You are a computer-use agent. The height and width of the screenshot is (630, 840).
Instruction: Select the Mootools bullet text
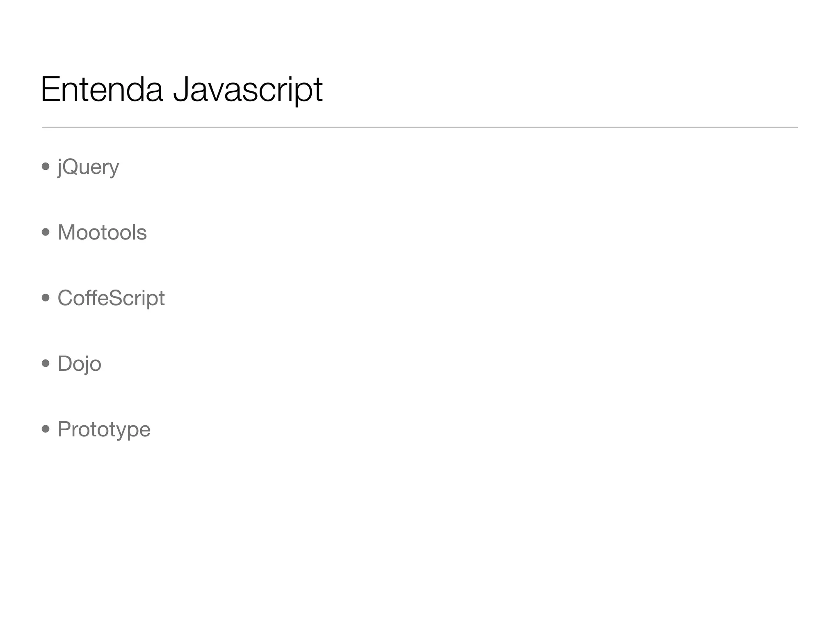(x=102, y=233)
